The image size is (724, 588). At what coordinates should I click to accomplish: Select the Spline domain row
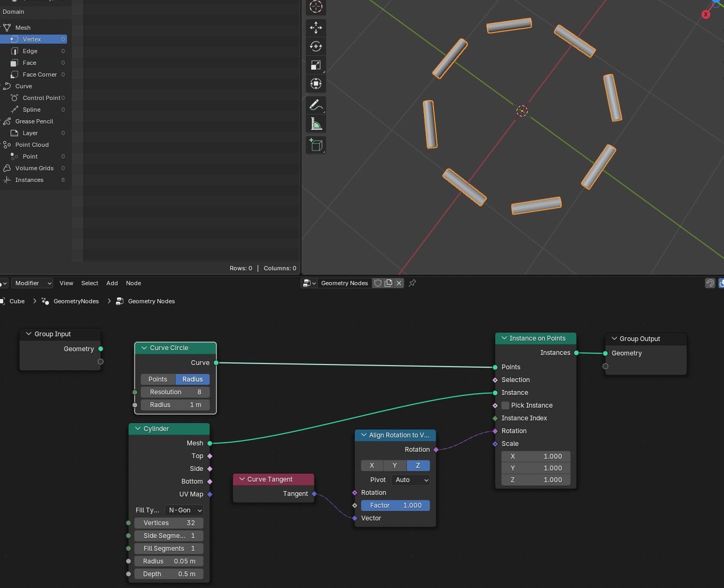tap(34, 110)
